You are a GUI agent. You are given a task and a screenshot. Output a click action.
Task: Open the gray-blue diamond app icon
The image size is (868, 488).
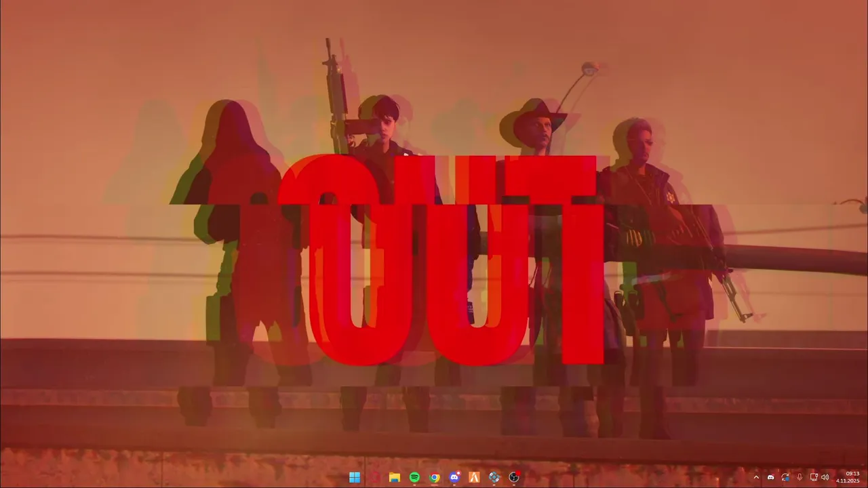coord(494,477)
